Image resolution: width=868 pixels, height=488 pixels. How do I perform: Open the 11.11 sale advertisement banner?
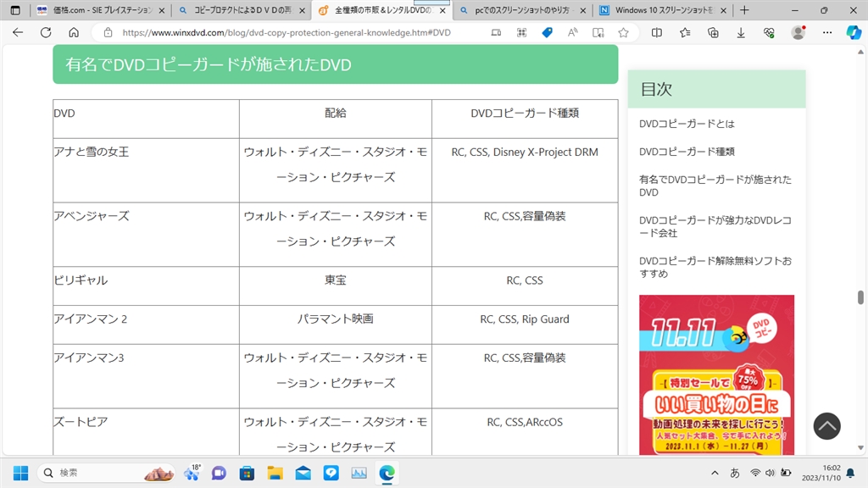pyautogui.click(x=716, y=375)
